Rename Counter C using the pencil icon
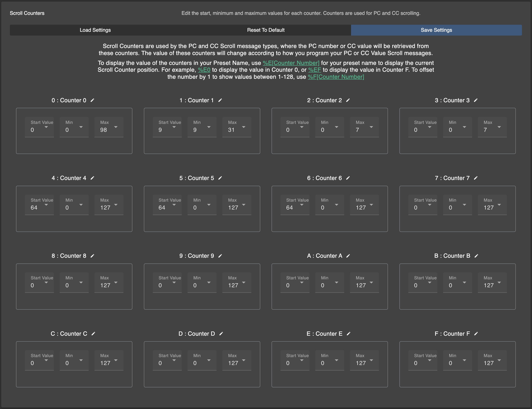The image size is (532, 409). click(x=93, y=334)
